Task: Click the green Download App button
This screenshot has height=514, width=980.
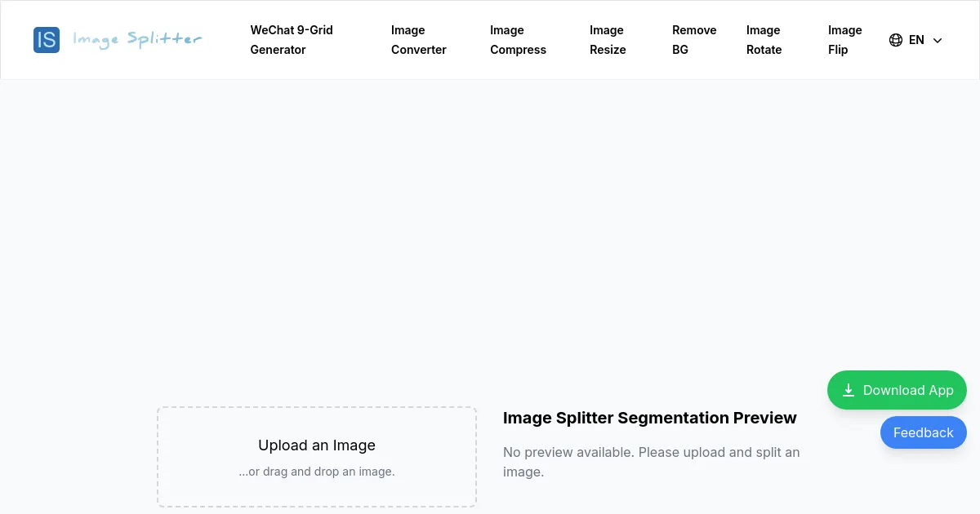Action: coord(897,390)
